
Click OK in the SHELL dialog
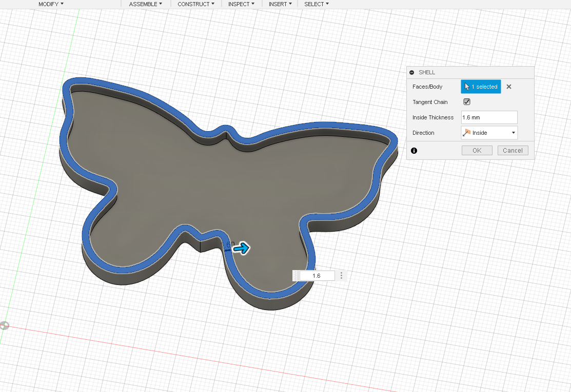pyautogui.click(x=477, y=151)
